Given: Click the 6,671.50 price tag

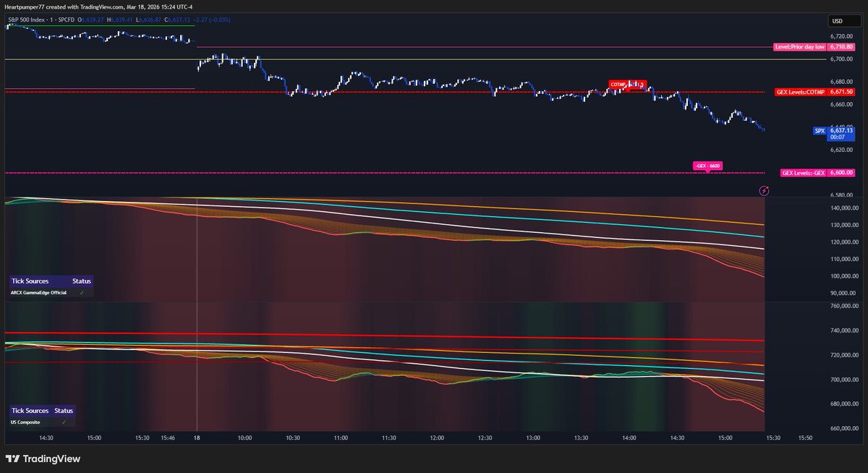Looking at the screenshot, I should tap(842, 93).
